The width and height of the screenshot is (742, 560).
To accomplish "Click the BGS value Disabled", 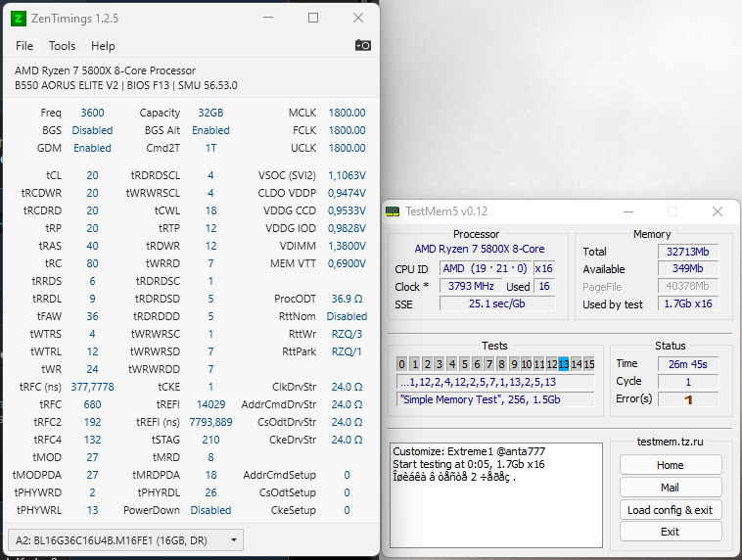I will (x=92, y=130).
